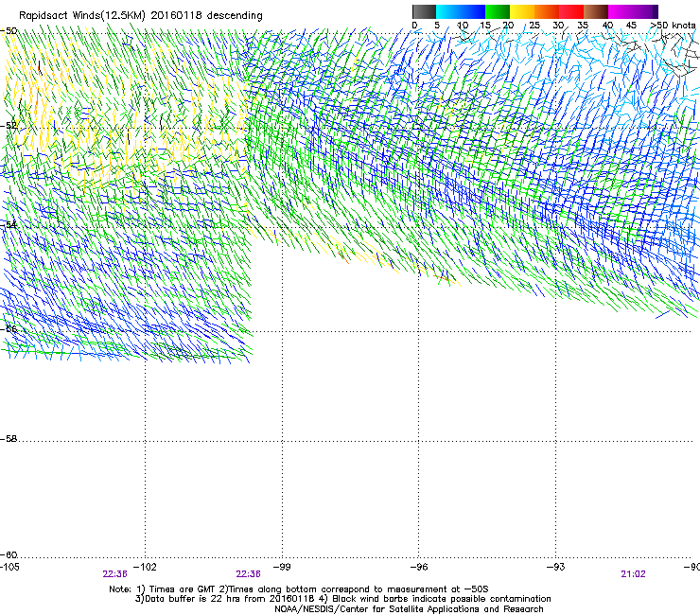Click the NOAA/NESDIS Center credit line
This screenshot has height=615, width=700.
409,609
